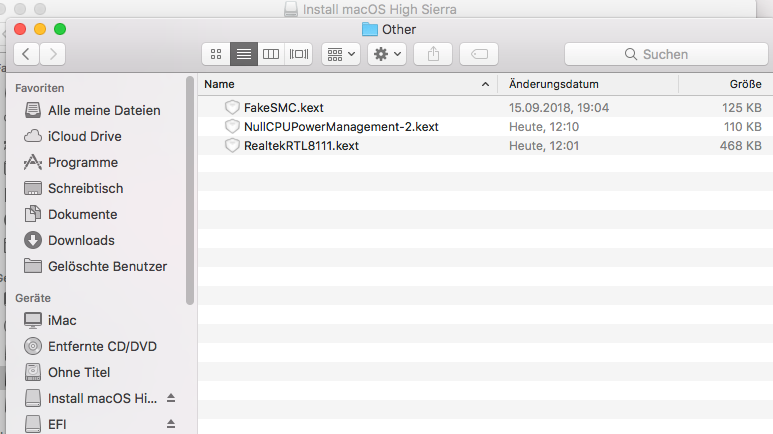Click the edit tags button

tap(479, 54)
